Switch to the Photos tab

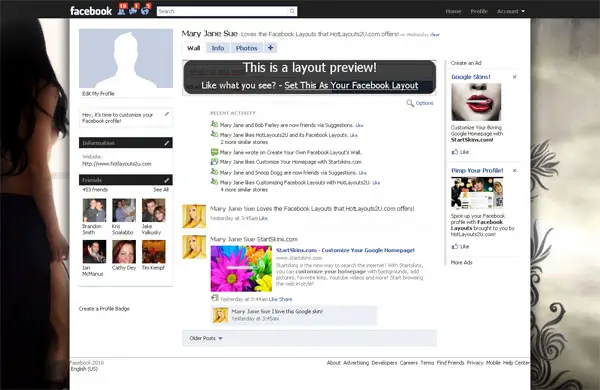pyautogui.click(x=246, y=48)
